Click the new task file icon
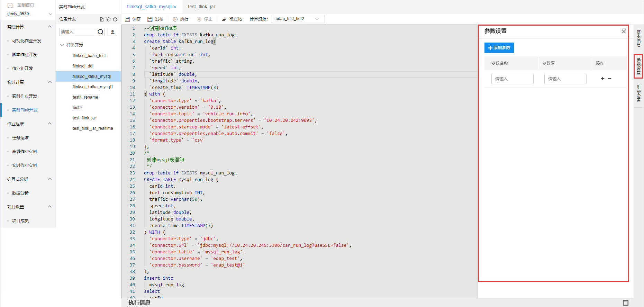The width and height of the screenshot is (644, 307). point(102,19)
